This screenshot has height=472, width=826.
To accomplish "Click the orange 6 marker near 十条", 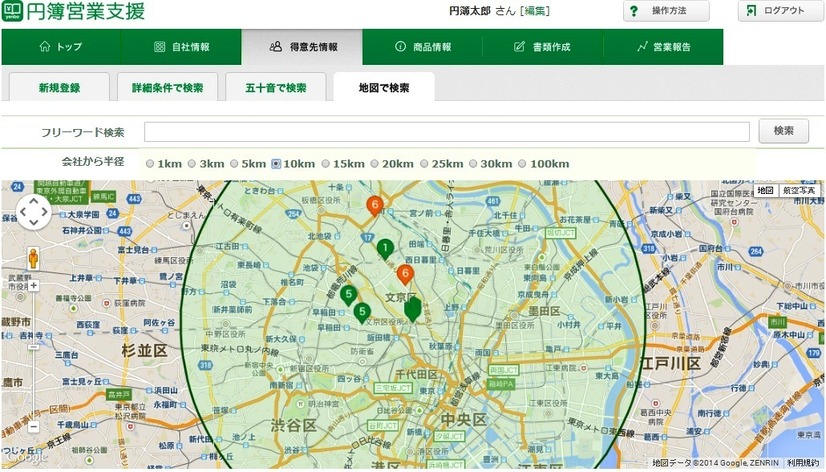I will click(375, 206).
